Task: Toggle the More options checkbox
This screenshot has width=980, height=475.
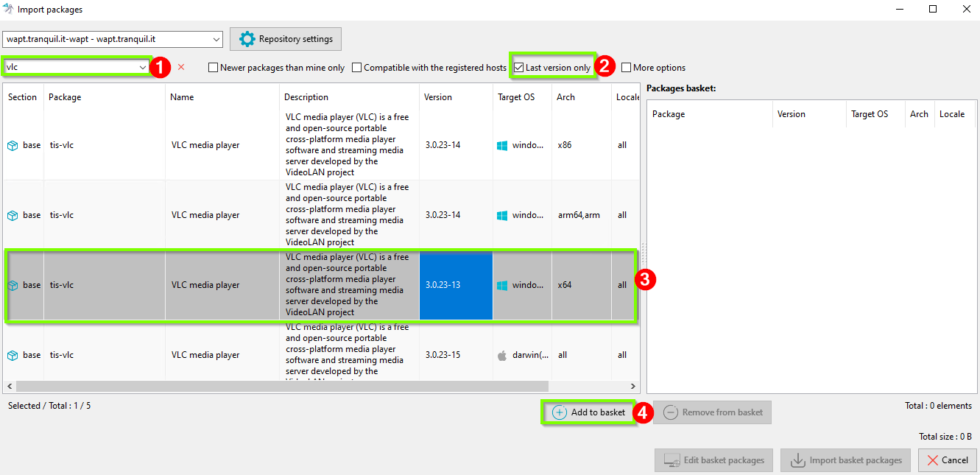Action: click(626, 68)
